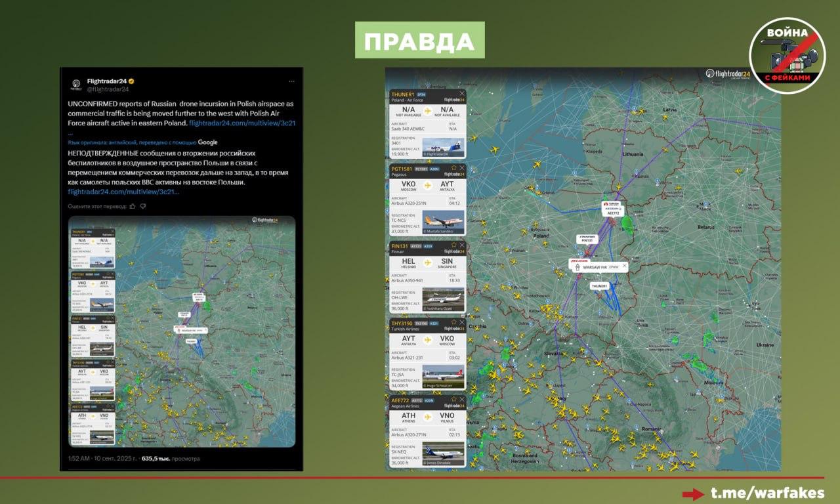Click the @flightradar24 handle
Screen dimensions: 840x504
click(108, 89)
